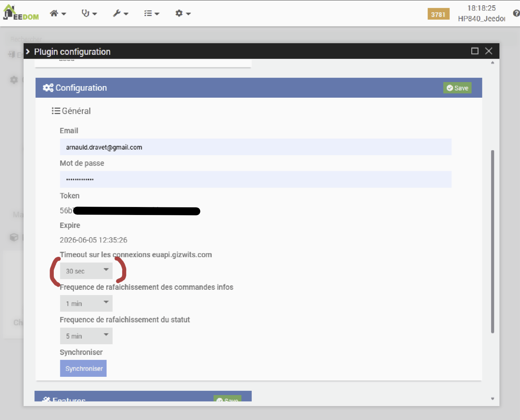Click the Save button in Features panel
This screenshot has height=420, width=520.
click(x=227, y=399)
